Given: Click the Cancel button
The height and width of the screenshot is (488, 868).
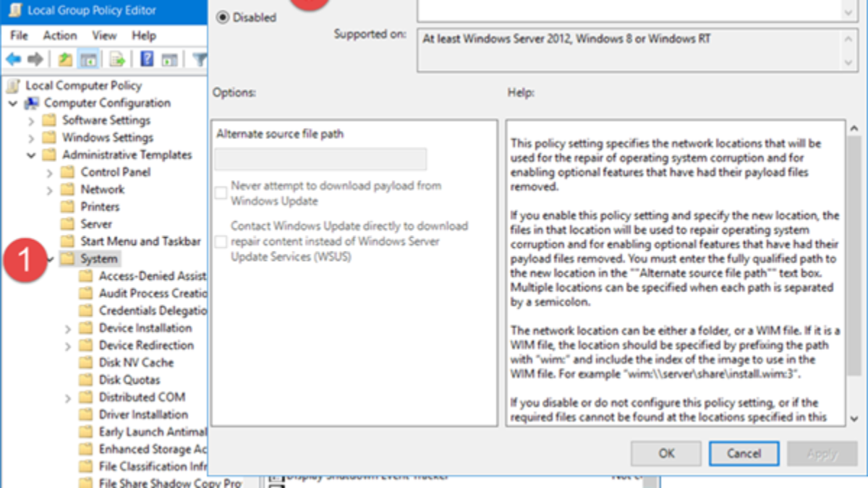Looking at the screenshot, I should (x=744, y=453).
